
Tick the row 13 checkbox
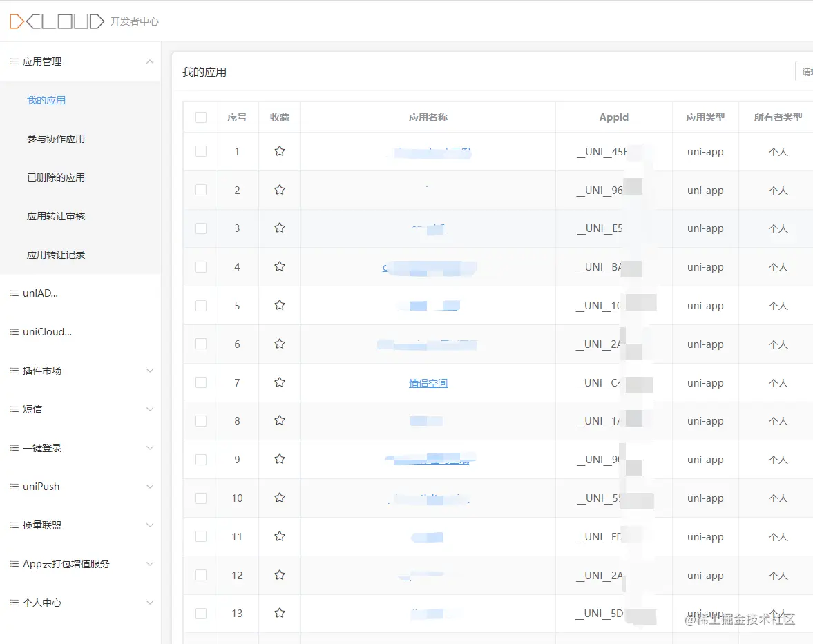(201, 614)
